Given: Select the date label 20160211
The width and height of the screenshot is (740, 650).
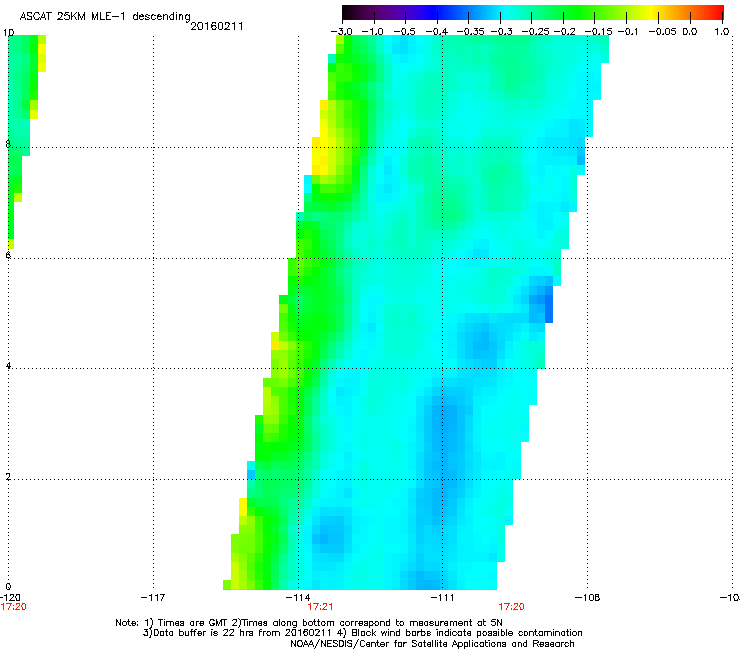Looking at the screenshot, I should pos(217,26).
